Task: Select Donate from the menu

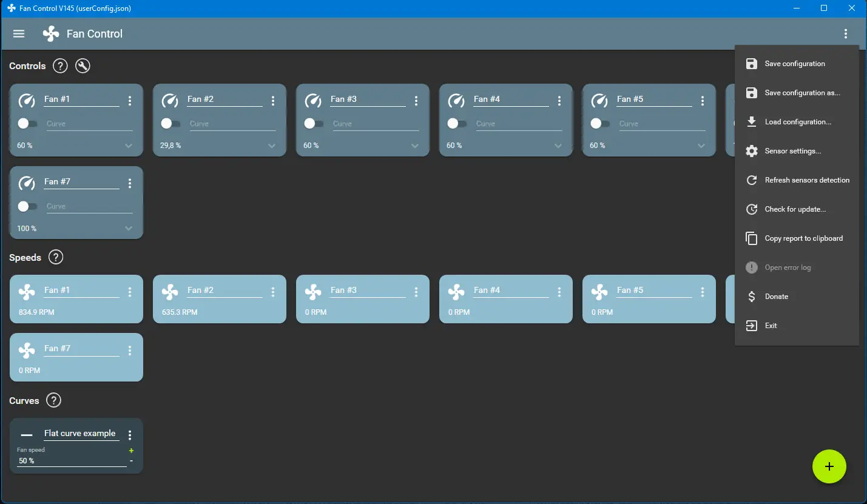Action: tap(797, 297)
